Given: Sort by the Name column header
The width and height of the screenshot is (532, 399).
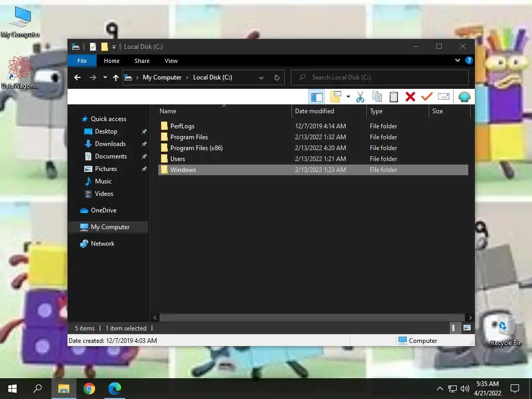Looking at the screenshot, I should tap(224, 111).
